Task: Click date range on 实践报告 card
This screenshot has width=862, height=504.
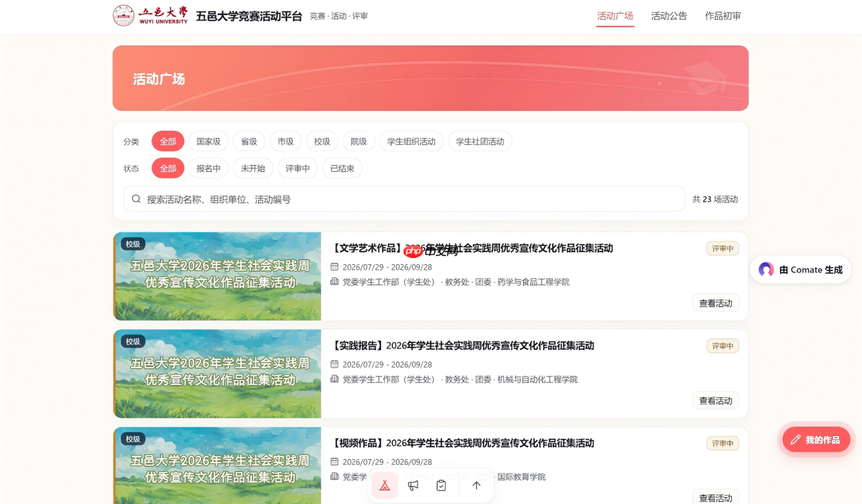Action: (387, 365)
